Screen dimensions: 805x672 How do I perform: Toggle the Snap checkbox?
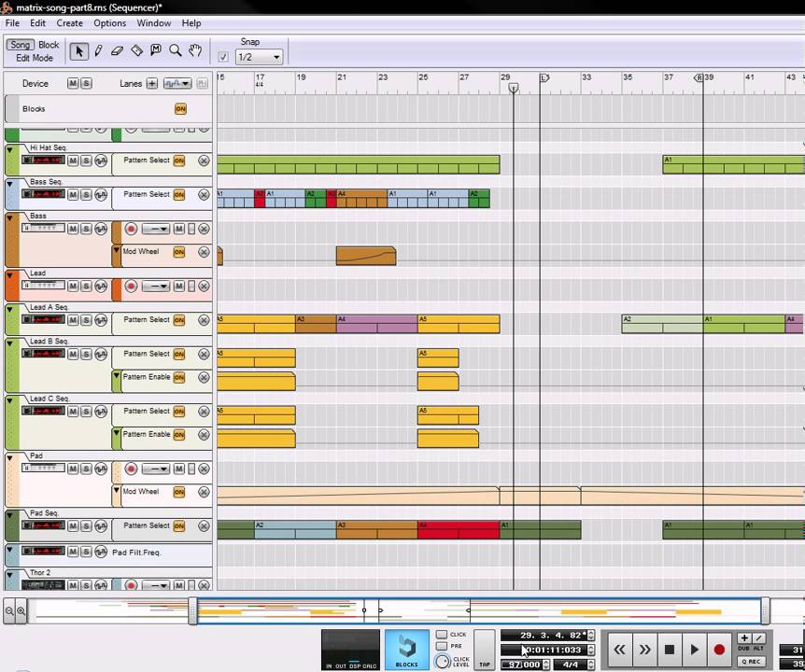223,57
